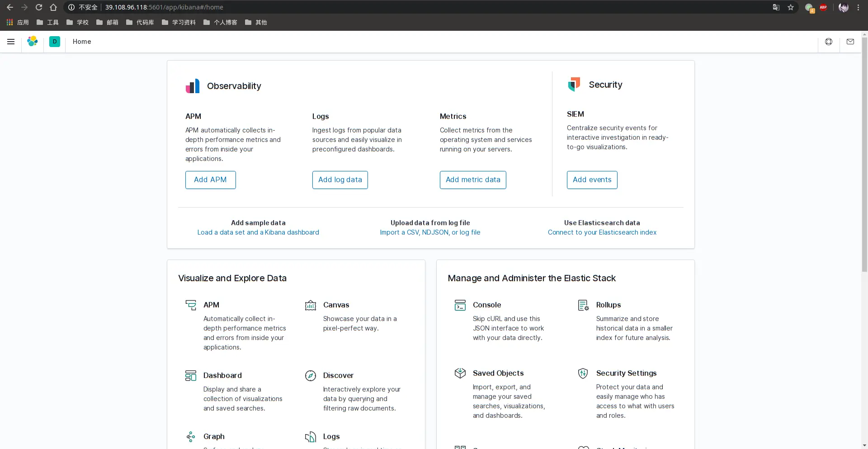
Task: Open the Saved Objects icon
Action: click(460, 373)
